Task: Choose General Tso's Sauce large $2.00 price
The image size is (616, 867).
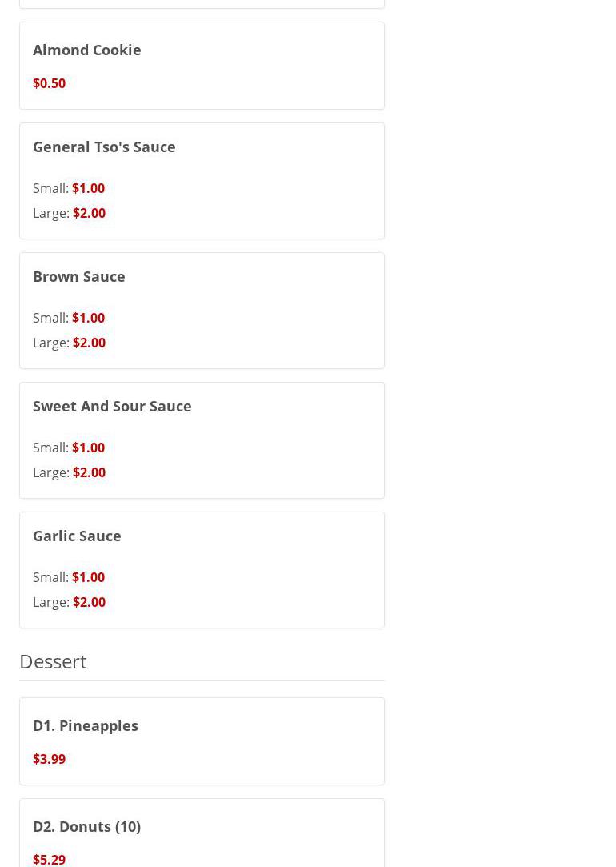Action: pos(89,213)
